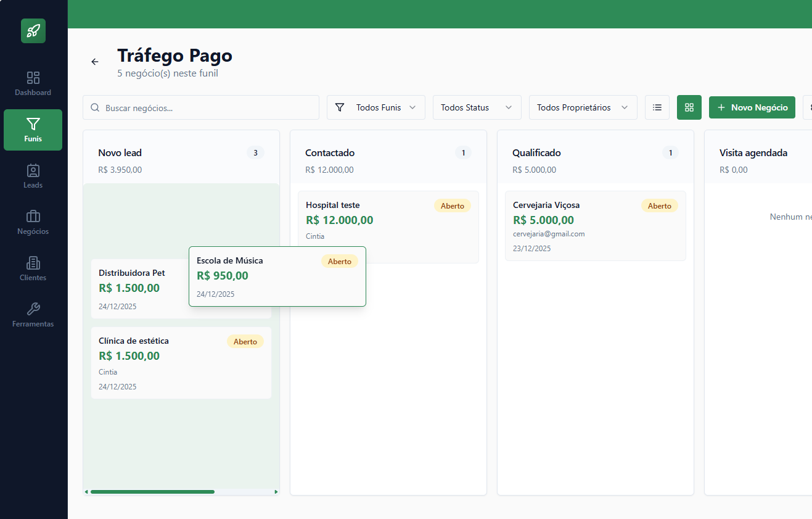Open the Todos Proprietários dropdown
812x519 pixels.
click(583, 107)
